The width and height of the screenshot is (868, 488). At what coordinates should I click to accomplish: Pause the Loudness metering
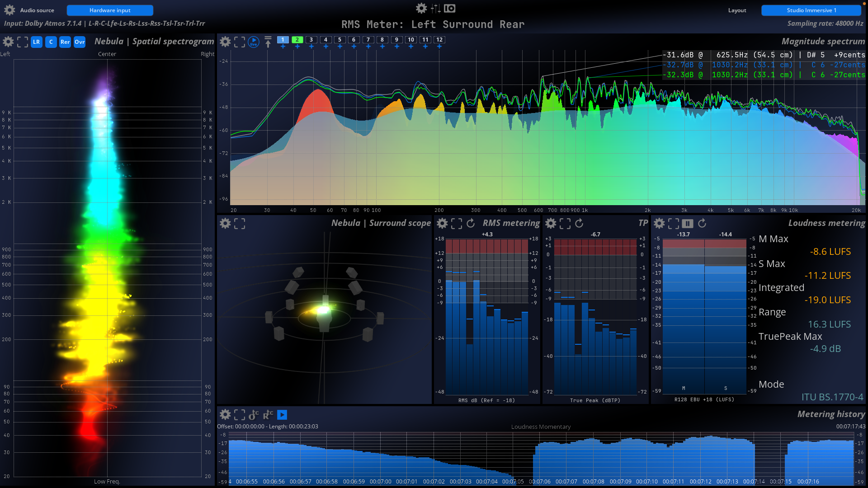[687, 223]
